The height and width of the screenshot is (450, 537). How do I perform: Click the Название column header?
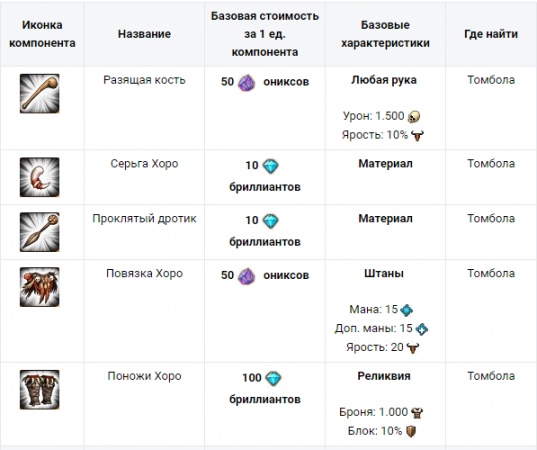click(x=144, y=34)
